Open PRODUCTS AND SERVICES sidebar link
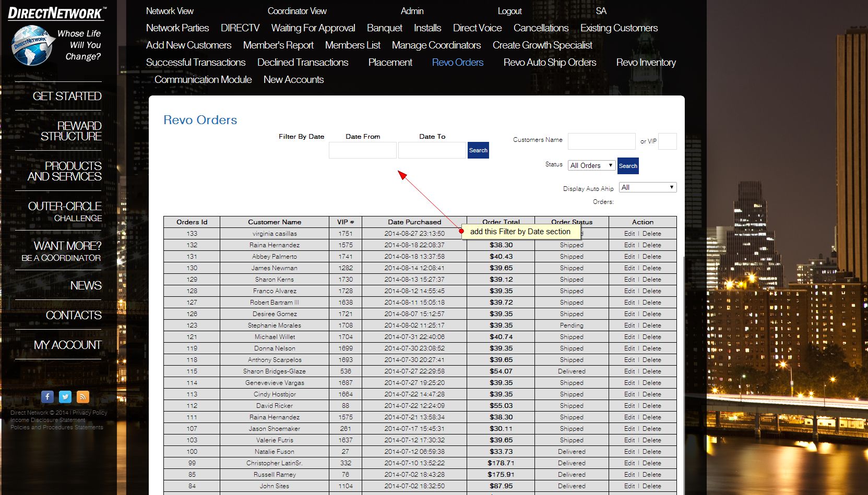 click(x=65, y=171)
